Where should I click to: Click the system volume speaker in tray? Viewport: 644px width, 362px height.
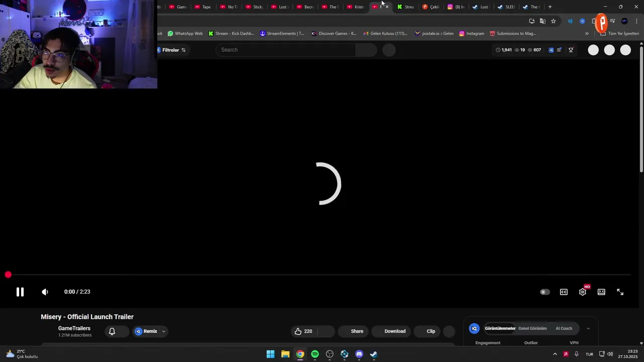coord(610,354)
